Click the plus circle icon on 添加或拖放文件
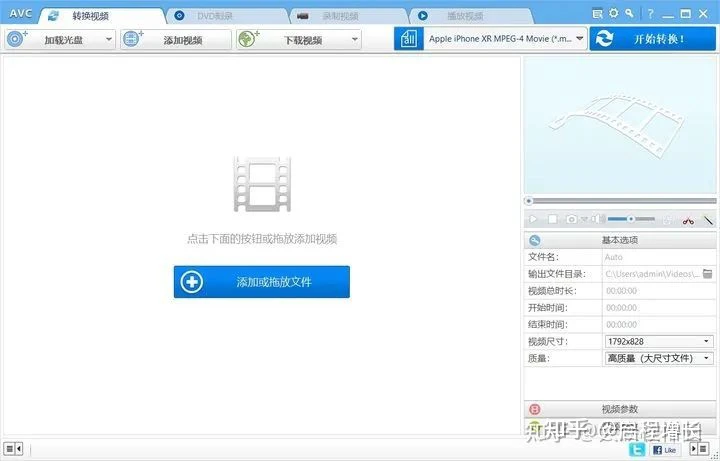The width and height of the screenshot is (720, 461). pyautogui.click(x=191, y=281)
